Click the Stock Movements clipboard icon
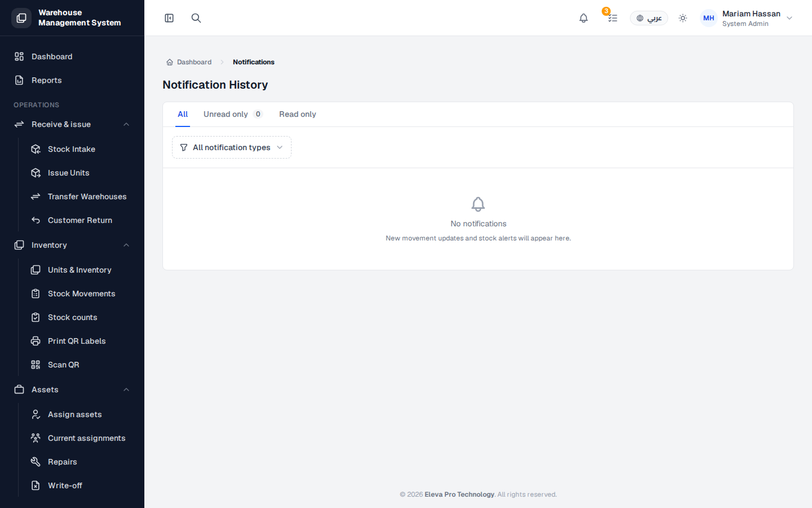The height and width of the screenshot is (508, 812). (36, 294)
